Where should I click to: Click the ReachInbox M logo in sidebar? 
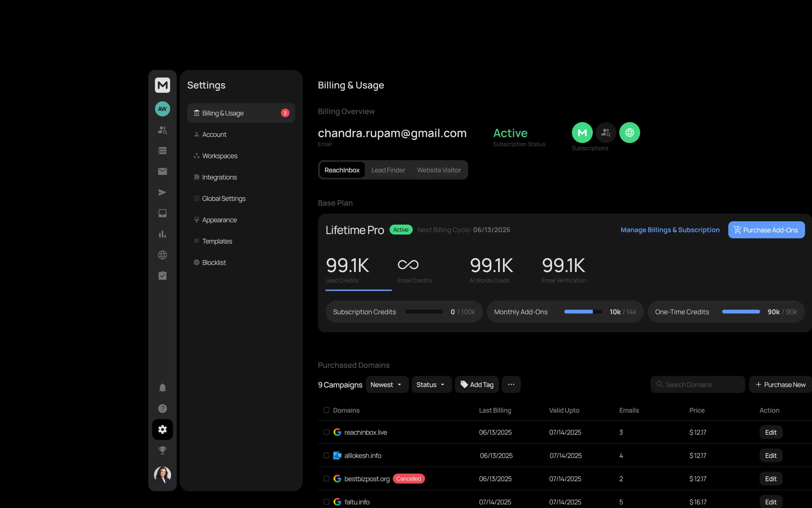click(x=162, y=85)
